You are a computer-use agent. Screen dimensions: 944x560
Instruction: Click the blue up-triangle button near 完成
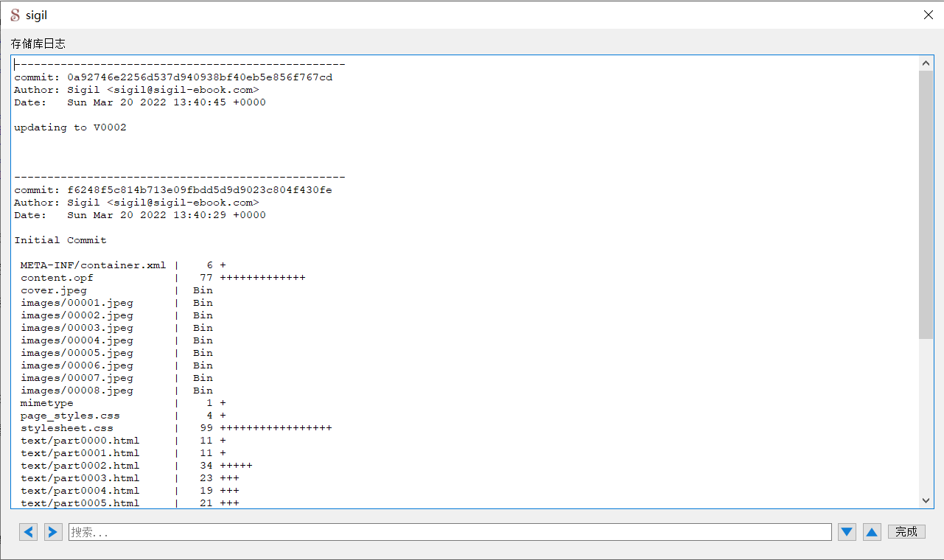coord(871,531)
